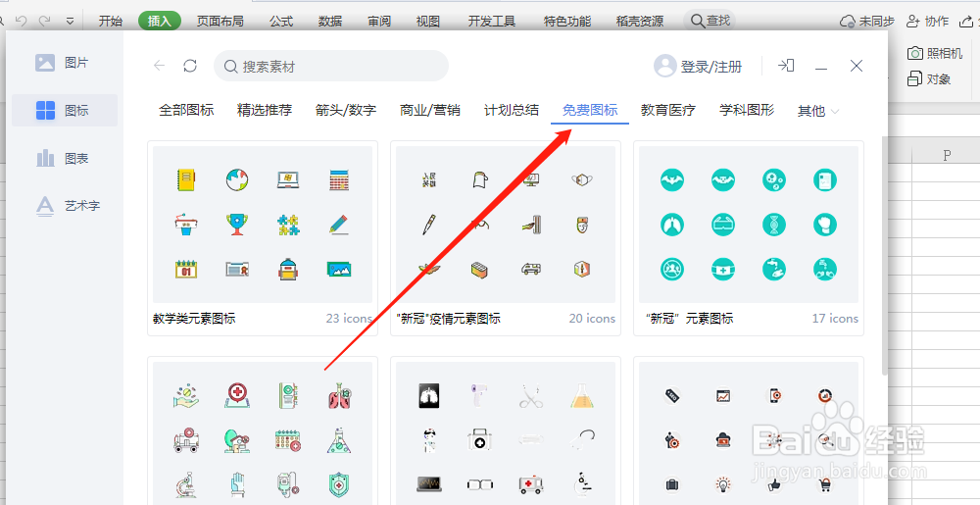Expand the 其他 category dropdown

818,111
